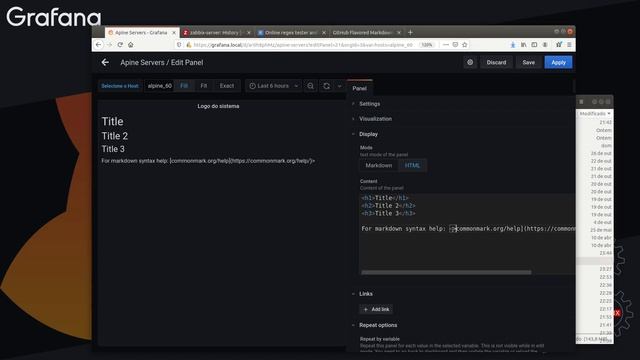
Task: Select the Exact view mode
Action: pos(227,86)
